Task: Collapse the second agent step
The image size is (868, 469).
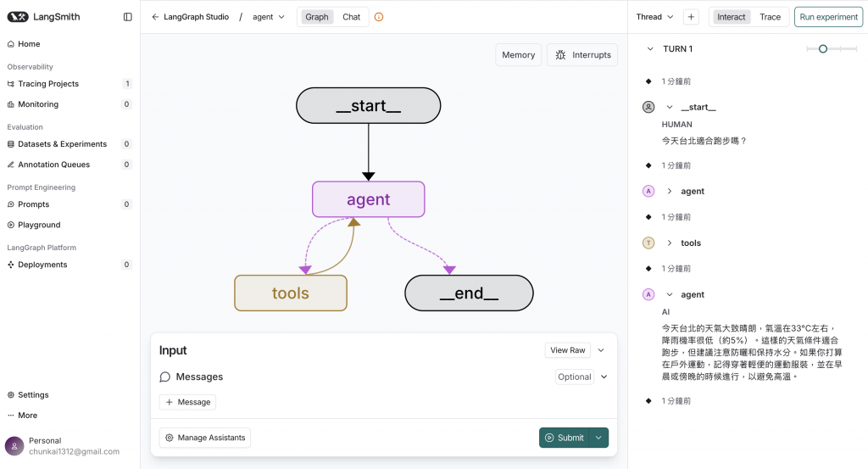Action: click(x=670, y=294)
